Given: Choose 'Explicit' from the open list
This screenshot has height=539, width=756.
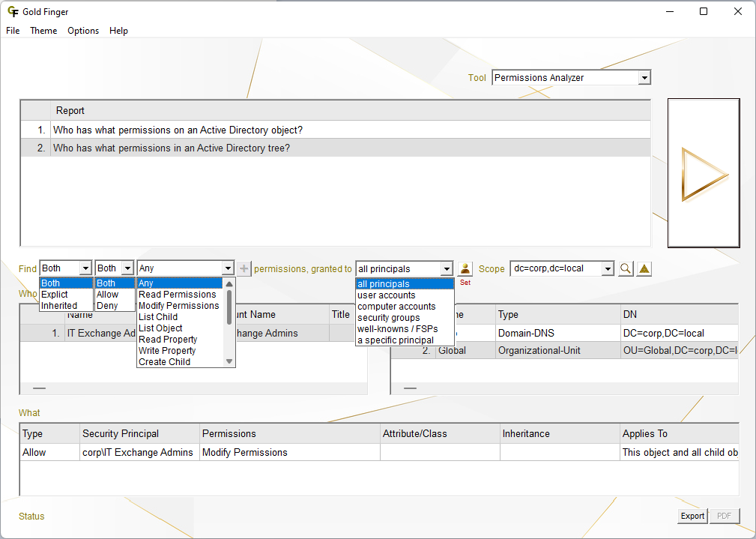Looking at the screenshot, I should coord(55,295).
